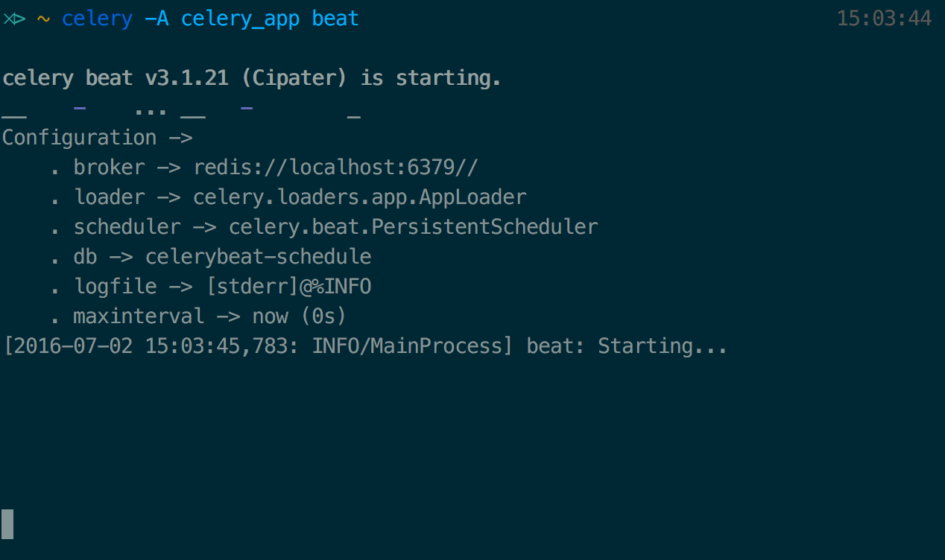
Task: Click "INFO/MainProcess" in the log line
Action: coord(407,346)
